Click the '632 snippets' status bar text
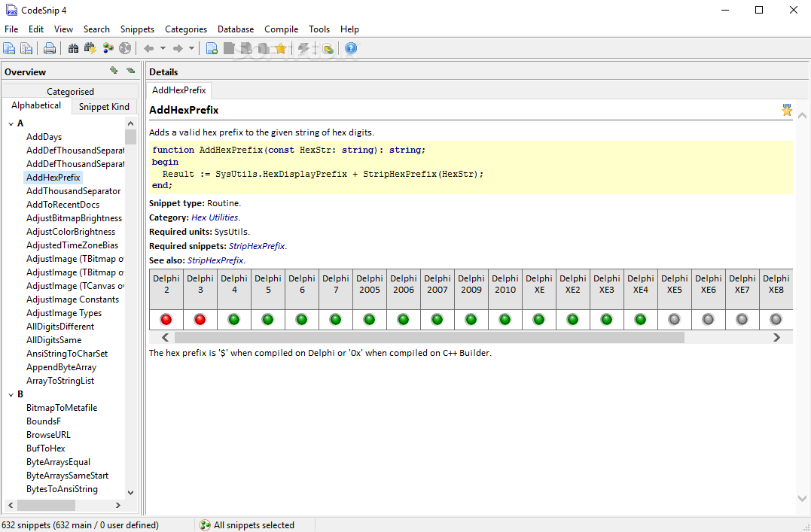The height and width of the screenshot is (532, 811). (x=80, y=525)
